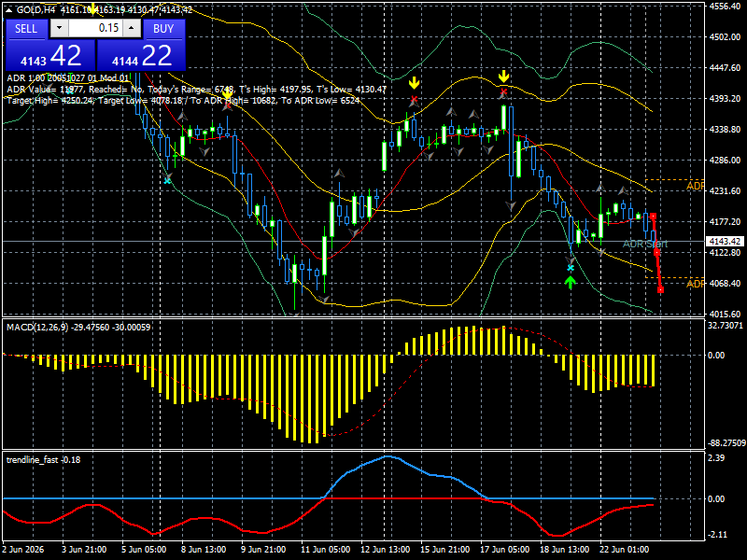
Task: Click time axis label 3 Jun 21:00
Action: pyautogui.click(x=84, y=550)
